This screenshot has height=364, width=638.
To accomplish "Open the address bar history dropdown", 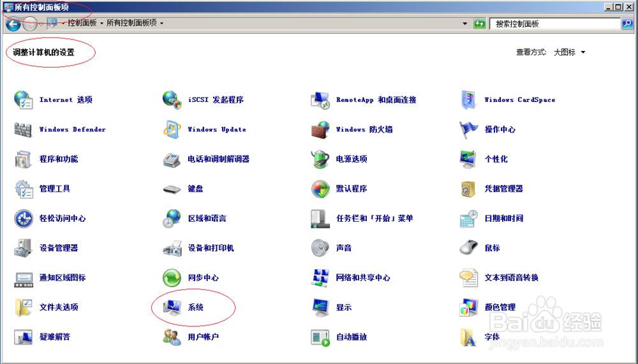I will tap(464, 24).
